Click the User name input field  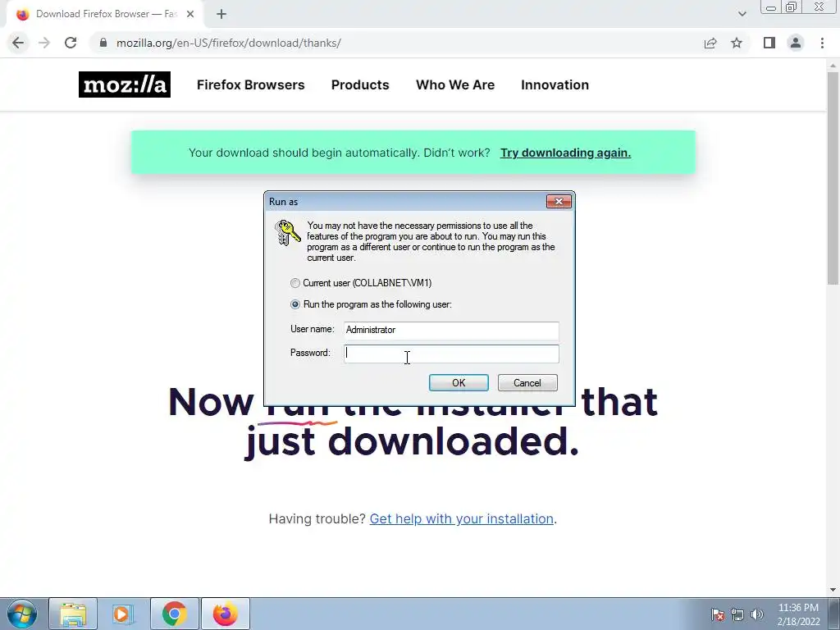451,330
